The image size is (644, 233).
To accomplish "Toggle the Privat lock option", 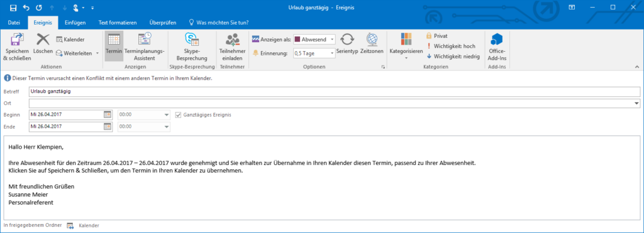I will tap(436, 36).
